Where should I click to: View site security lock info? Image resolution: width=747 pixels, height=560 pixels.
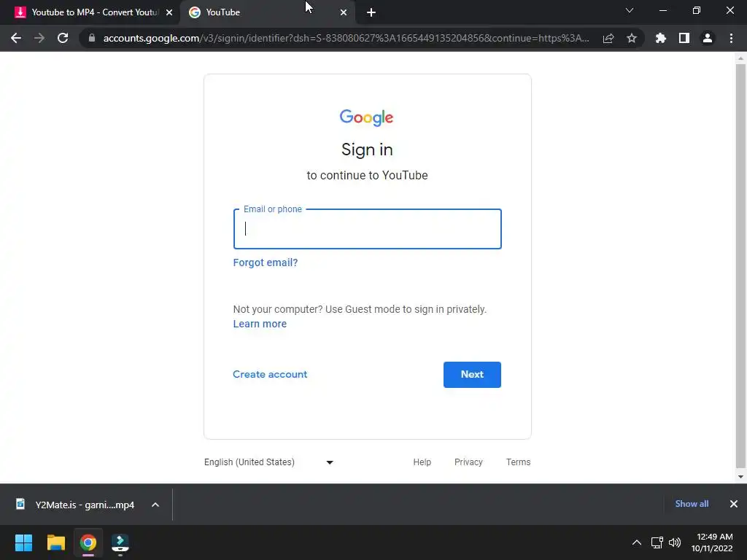point(92,38)
